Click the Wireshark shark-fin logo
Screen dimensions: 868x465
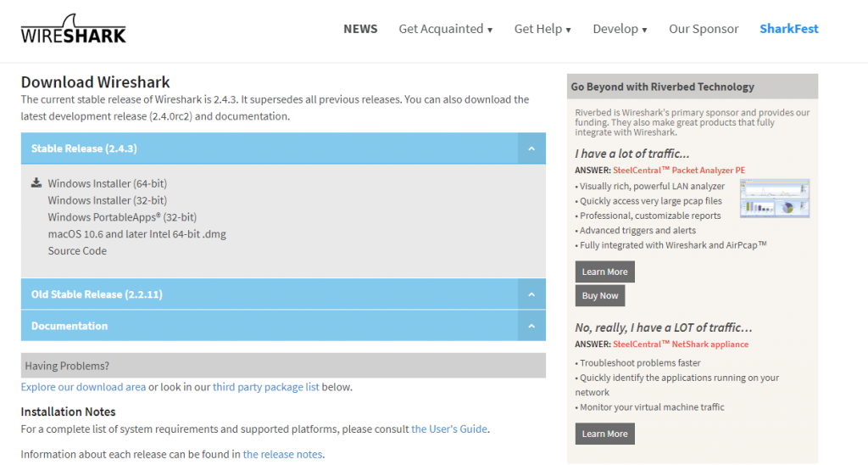coord(74,29)
